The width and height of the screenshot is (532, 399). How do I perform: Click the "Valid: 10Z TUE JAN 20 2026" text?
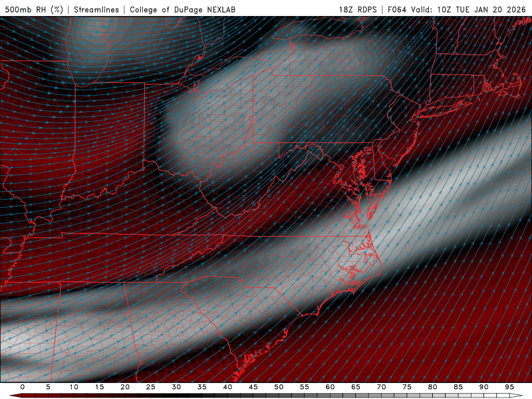pos(468,9)
